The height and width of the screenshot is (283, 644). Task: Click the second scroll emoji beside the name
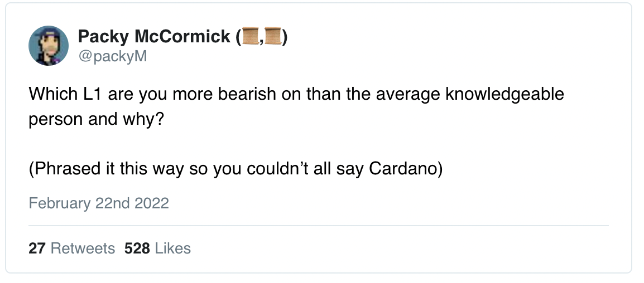coord(272,37)
